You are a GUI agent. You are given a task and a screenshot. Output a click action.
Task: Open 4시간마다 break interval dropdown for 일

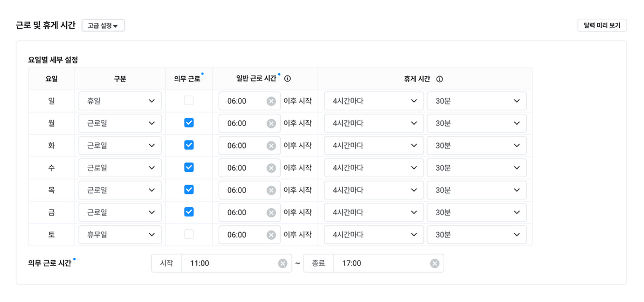coord(374,101)
